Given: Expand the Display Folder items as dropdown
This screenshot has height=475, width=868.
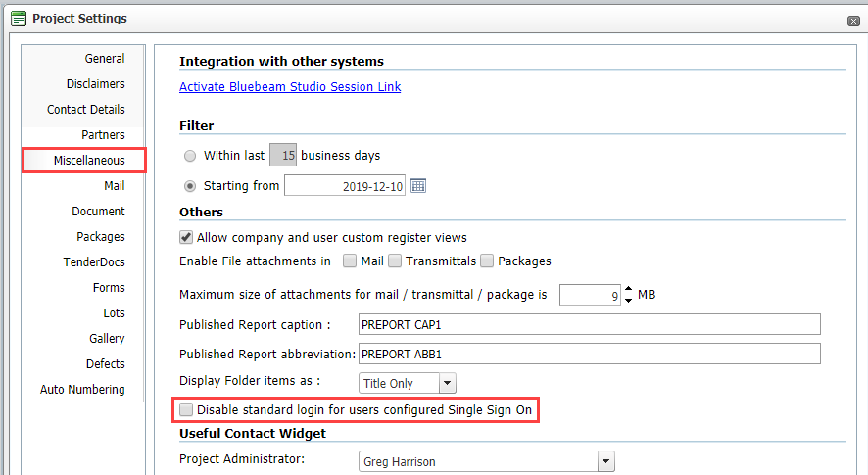Looking at the screenshot, I should (x=448, y=383).
